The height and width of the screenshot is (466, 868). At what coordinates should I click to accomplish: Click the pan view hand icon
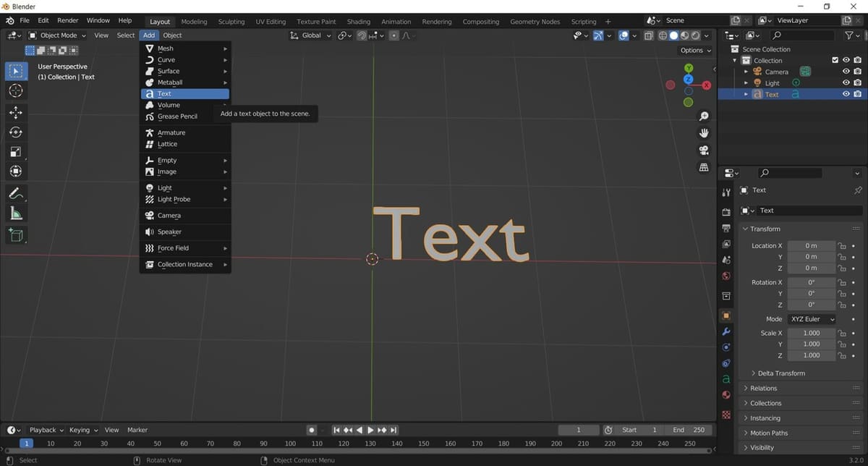704,133
